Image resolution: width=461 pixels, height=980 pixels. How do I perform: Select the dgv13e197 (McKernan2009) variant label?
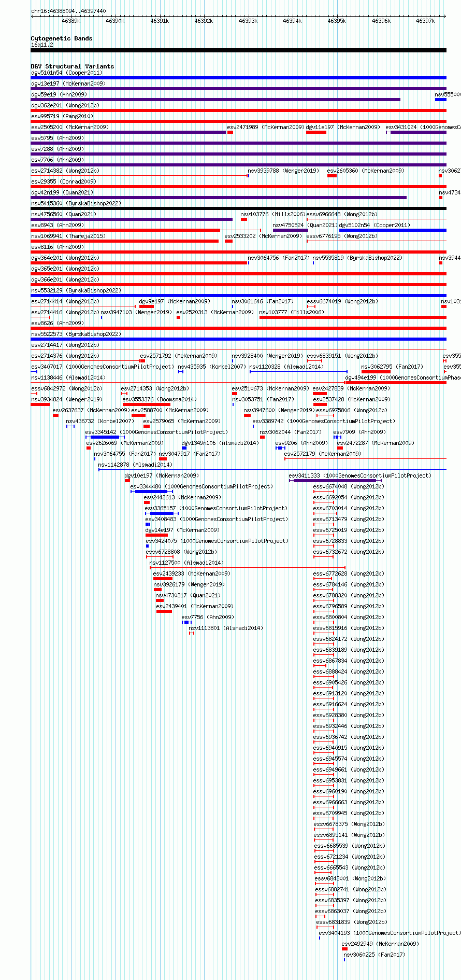tap(68, 84)
